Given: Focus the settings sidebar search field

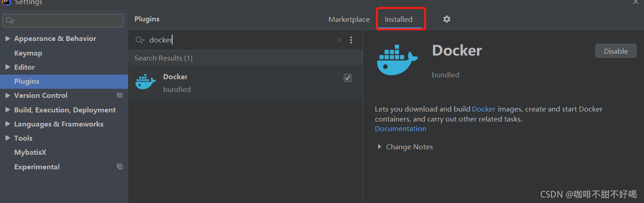Looking at the screenshot, I should 63,20.
